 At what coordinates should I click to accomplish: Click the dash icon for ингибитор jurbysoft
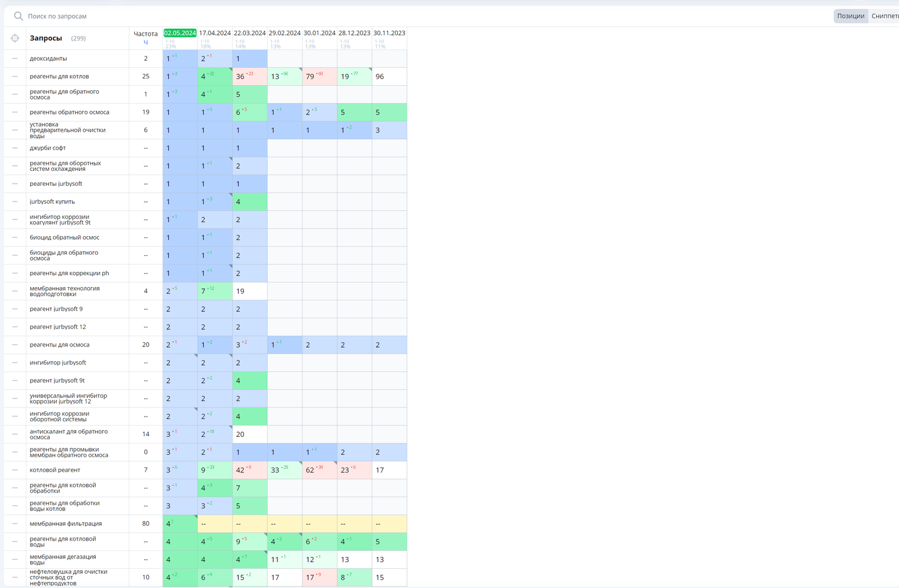tap(15, 363)
